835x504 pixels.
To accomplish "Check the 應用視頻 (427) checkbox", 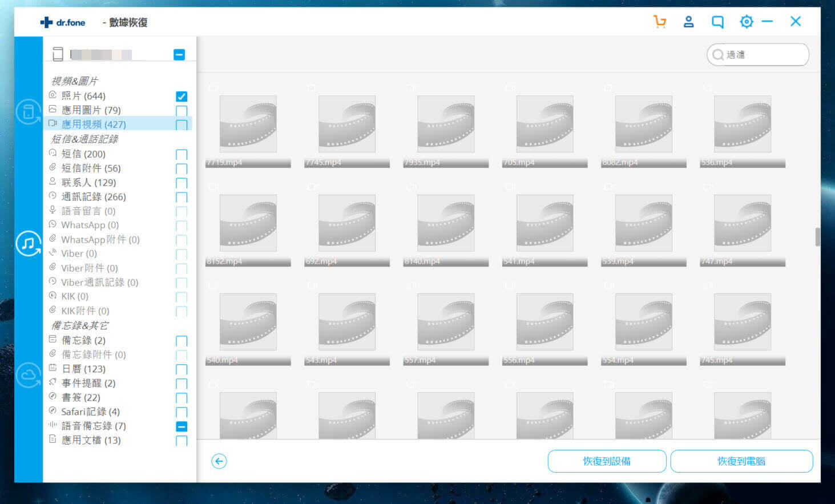I will 181,125.
